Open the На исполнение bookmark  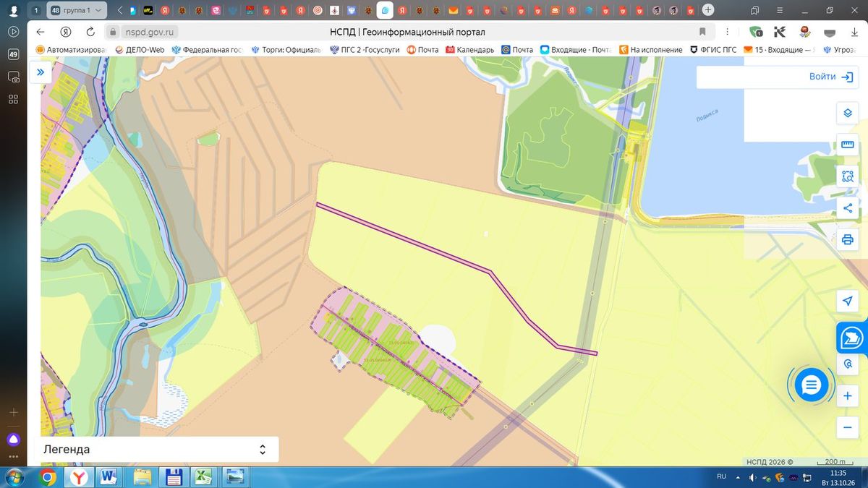(650, 50)
